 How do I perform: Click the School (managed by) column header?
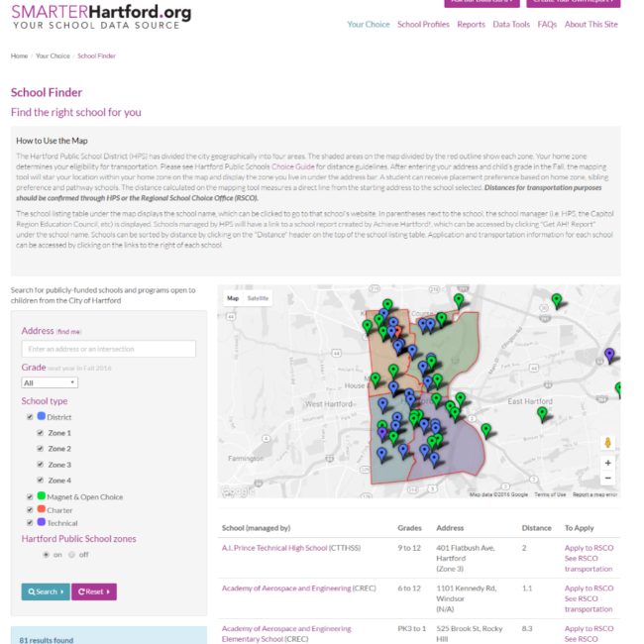[256, 528]
